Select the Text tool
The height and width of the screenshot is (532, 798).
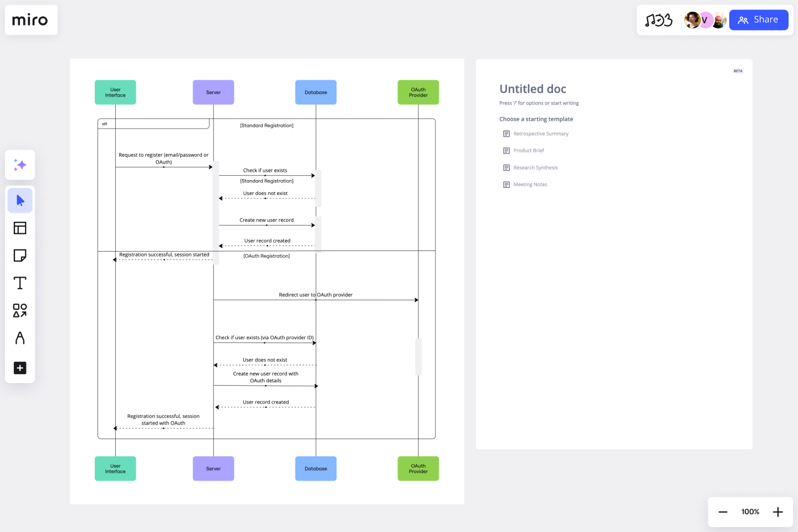[x=20, y=283]
